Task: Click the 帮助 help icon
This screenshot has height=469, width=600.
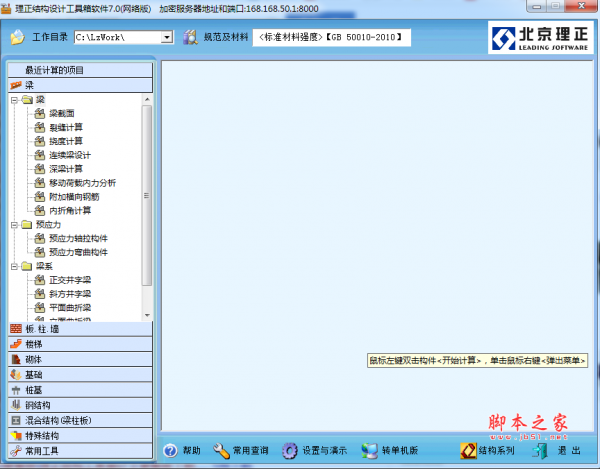Action: (x=171, y=451)
